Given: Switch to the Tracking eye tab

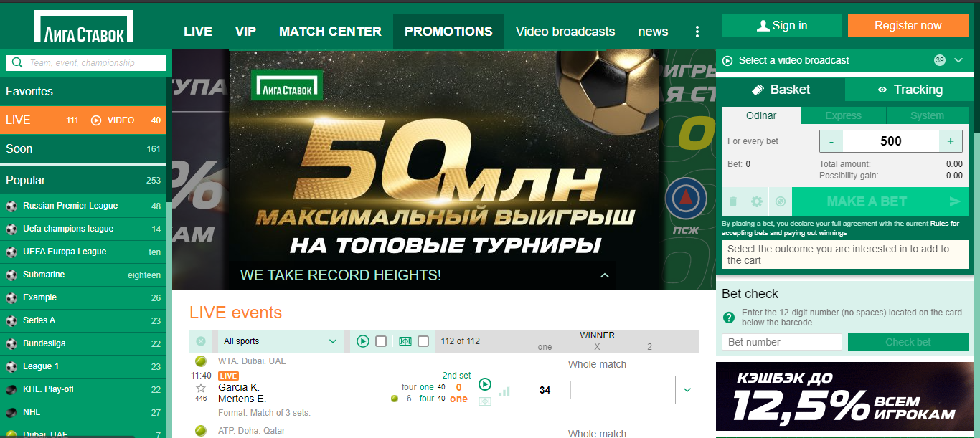Looking at the screenshot, I should (910, 90).
